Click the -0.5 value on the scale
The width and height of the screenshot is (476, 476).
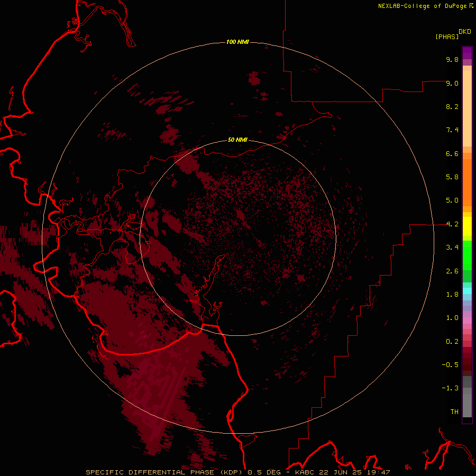coord(450,365)
